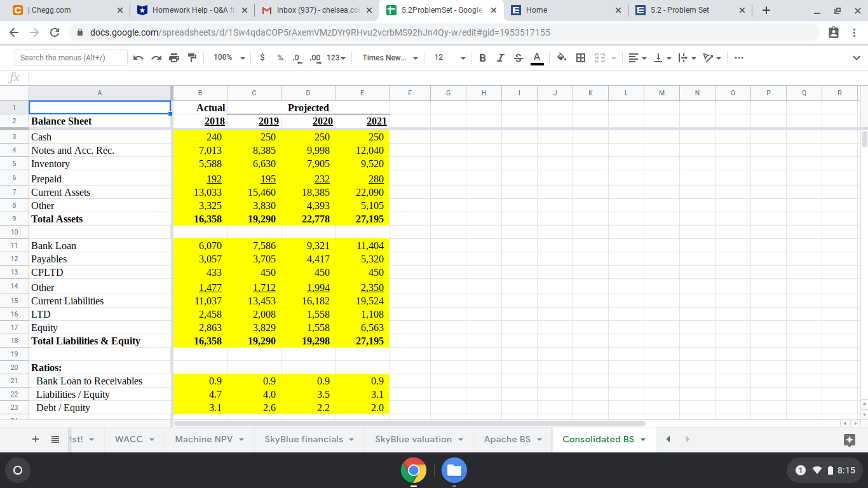
Task: Open the font size 12 dropdown
Action: coord(451,58)
